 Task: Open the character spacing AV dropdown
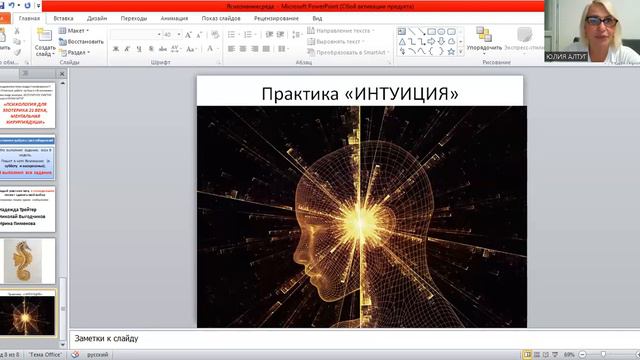click(176, 49)
